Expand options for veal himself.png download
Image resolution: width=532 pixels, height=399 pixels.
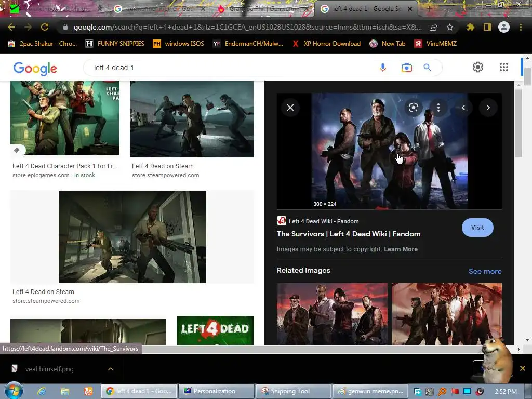[x=111, y=369]
